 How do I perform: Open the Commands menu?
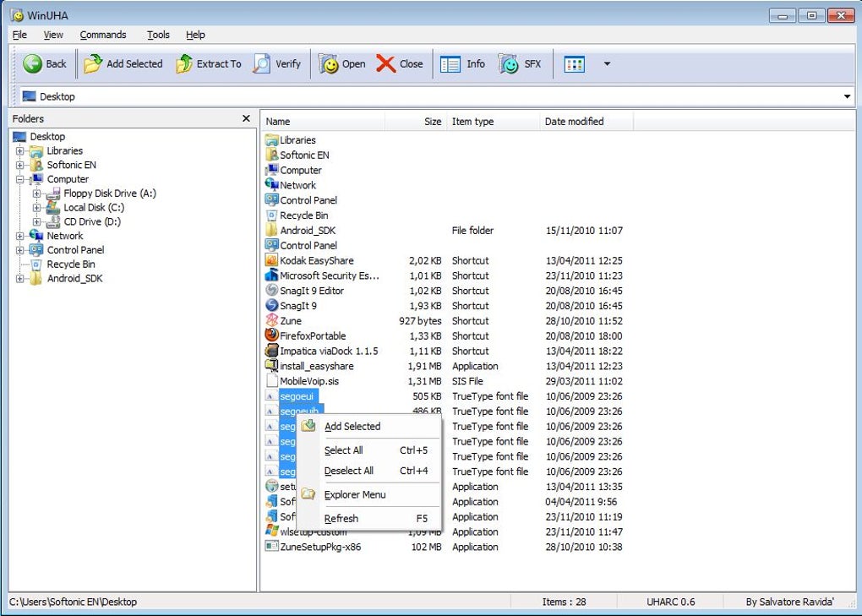[x=103, y=35]
